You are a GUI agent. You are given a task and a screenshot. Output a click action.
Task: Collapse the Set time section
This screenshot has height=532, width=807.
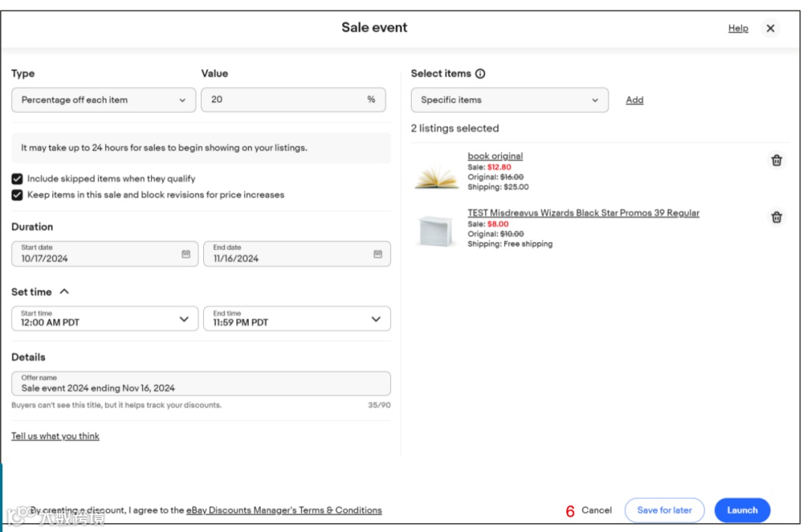64,292
